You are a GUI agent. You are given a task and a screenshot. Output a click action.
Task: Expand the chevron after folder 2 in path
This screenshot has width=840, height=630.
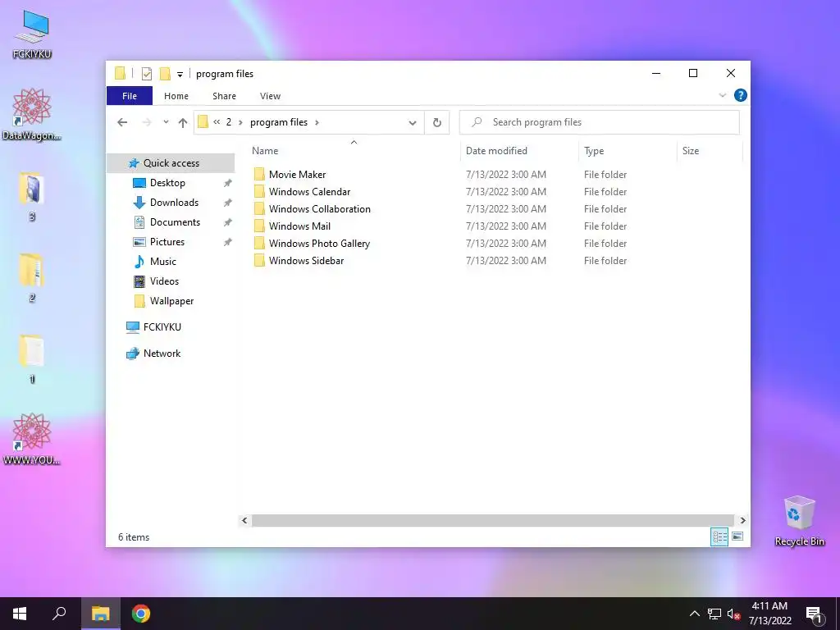(240, 122)
